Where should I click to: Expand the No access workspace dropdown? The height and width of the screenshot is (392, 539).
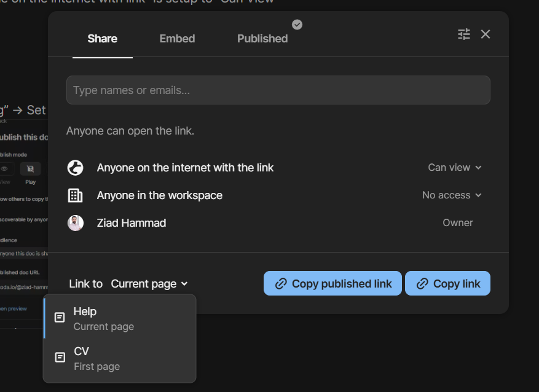point(452,195)
